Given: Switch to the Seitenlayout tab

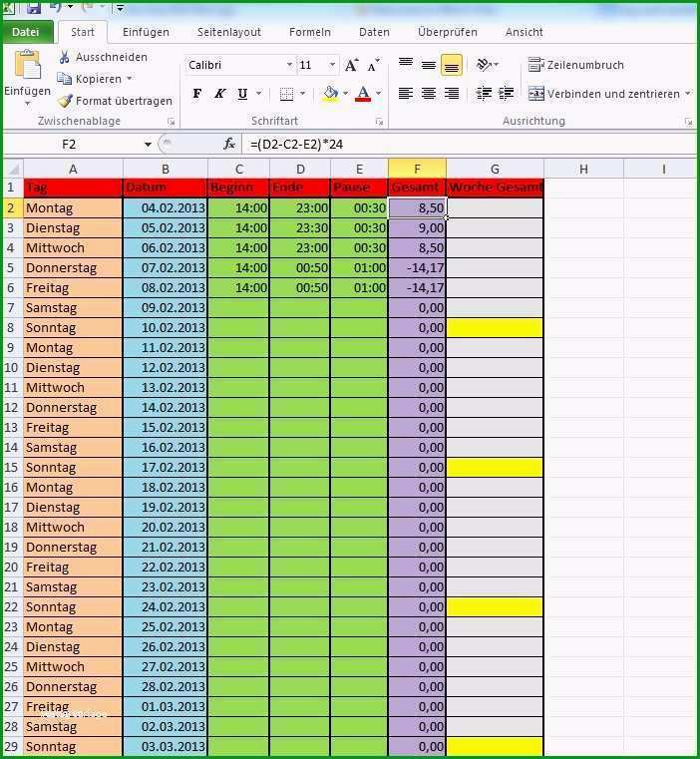Looking at the screenshot, I should coord(229,32).
